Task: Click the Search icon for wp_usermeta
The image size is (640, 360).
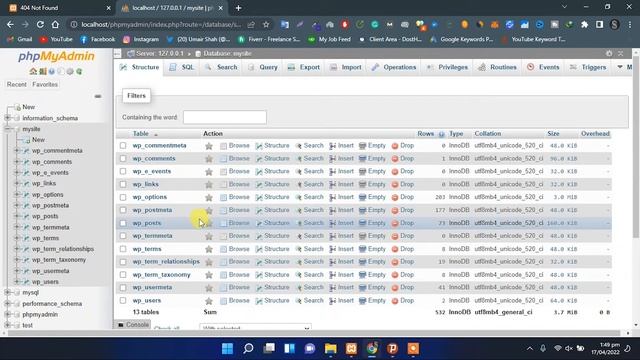Action: coord(298,288)
